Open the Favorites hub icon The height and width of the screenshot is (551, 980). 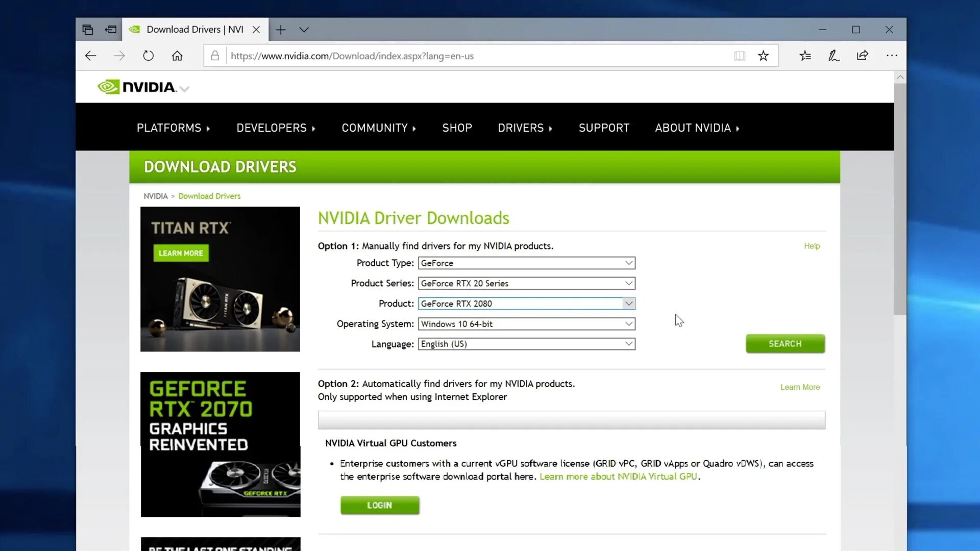point(805,56)
